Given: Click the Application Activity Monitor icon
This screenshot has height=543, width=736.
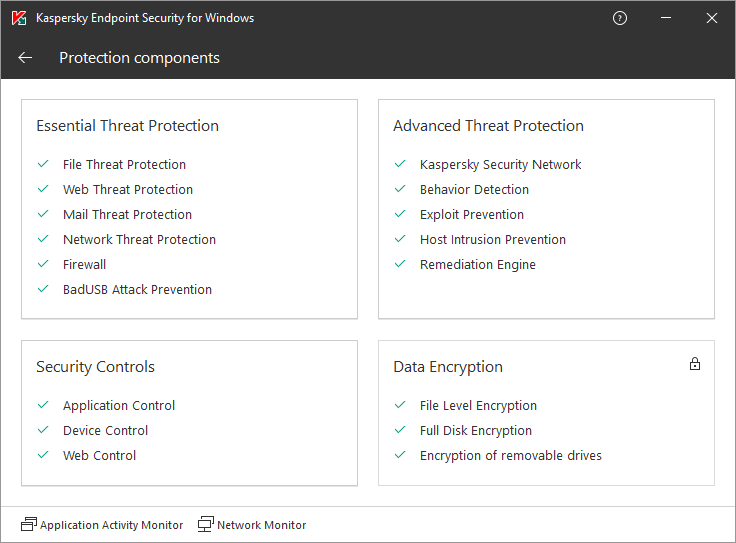Looking at the screenshot, I should pos(29,524).
